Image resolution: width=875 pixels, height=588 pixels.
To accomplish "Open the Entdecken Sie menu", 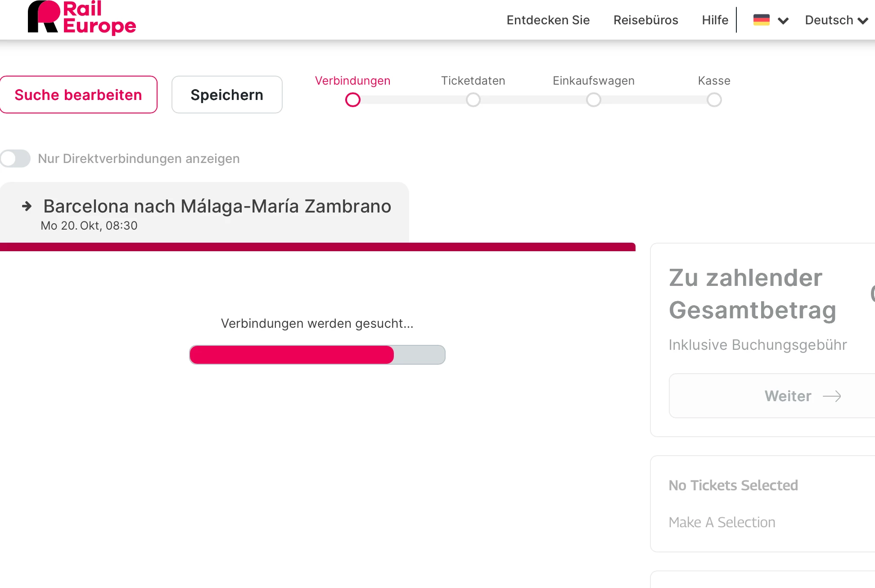I will point(548,20).
